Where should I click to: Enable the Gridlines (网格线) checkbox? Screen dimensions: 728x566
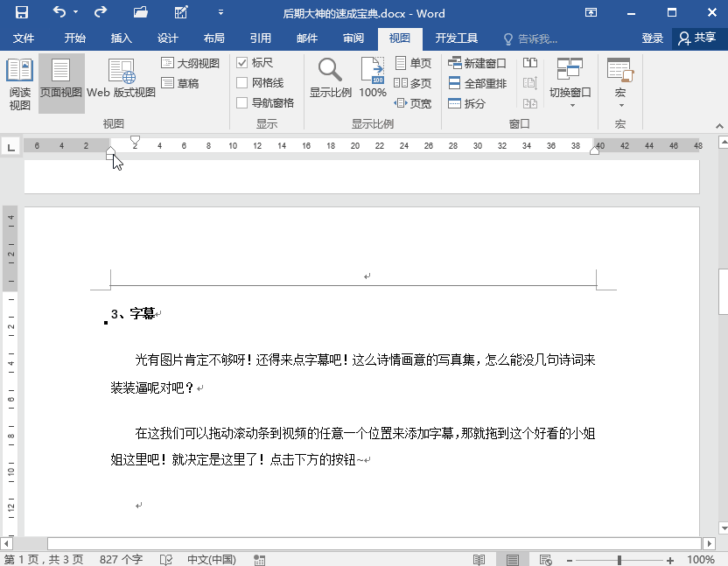pos(242,83)
